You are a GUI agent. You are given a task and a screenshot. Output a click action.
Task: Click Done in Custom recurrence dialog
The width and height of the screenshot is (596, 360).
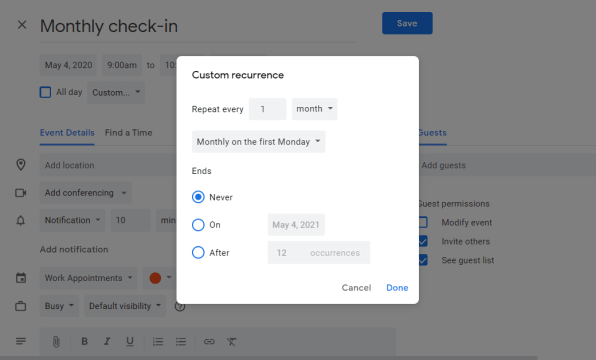point(397,288)
